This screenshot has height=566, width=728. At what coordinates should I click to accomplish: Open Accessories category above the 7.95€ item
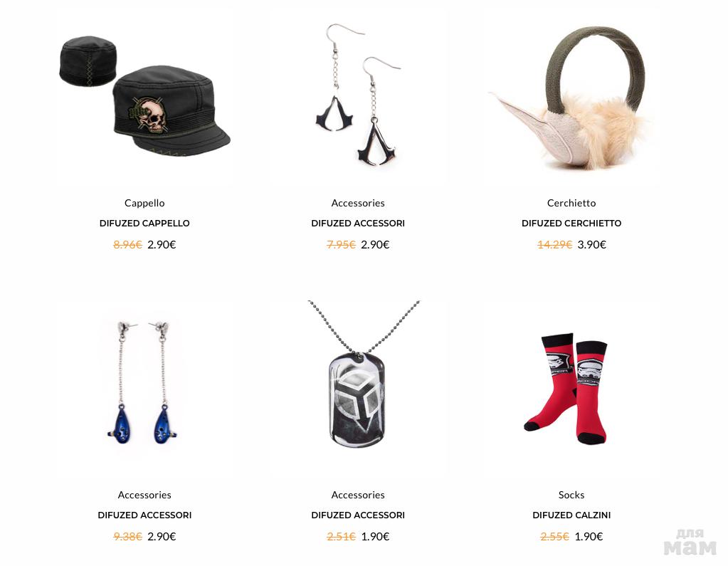pyautogui.click(x=358, y=203)
